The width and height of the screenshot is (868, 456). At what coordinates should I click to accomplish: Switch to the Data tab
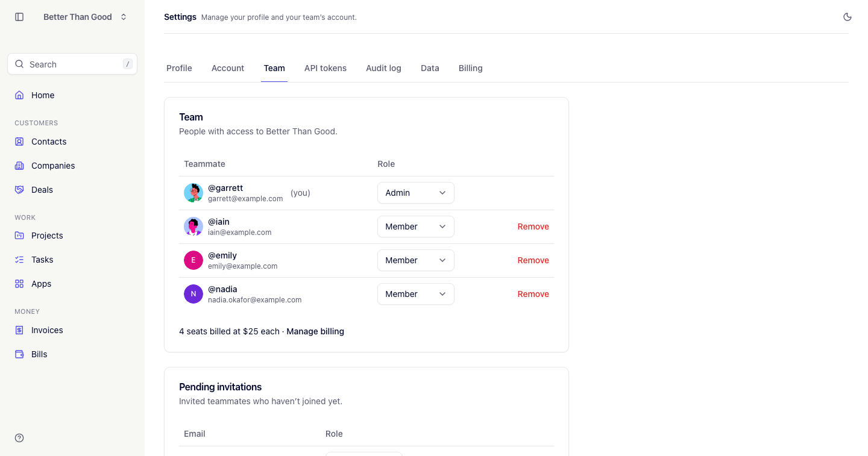click(430, 68)
